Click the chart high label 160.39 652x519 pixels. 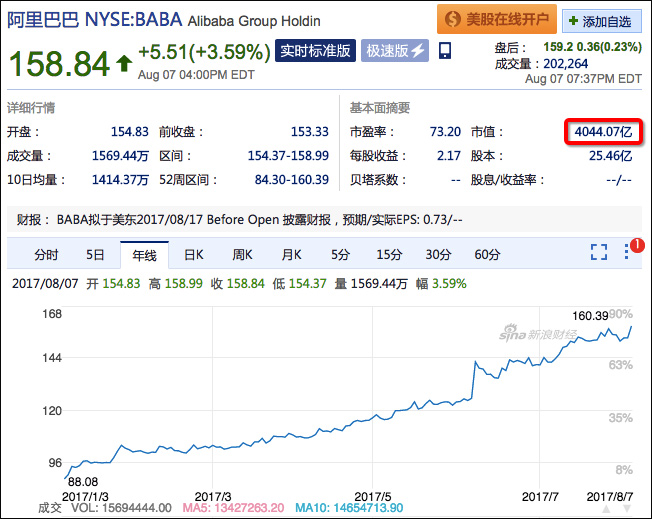pos(590,316)
